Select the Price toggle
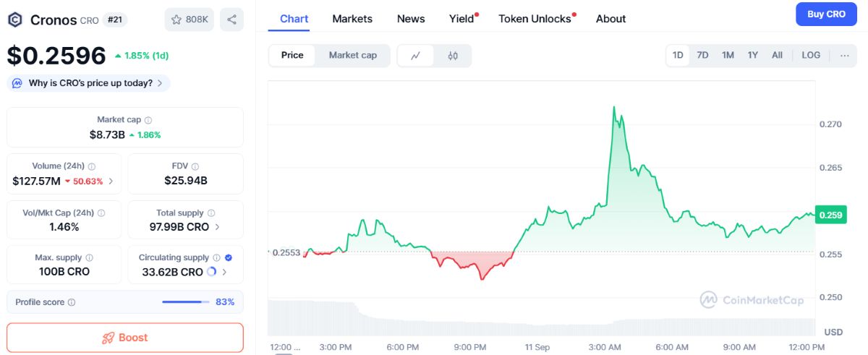 coord(292,56)
